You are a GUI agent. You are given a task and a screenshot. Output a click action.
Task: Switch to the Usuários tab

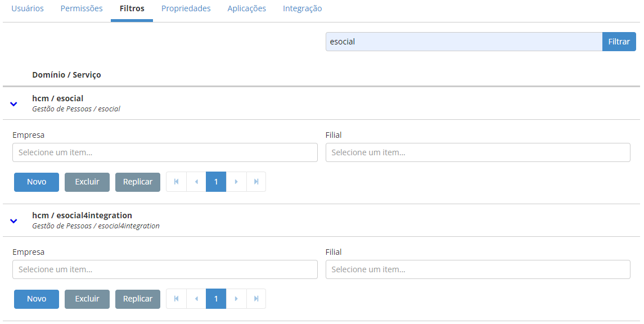pos(28,8)
